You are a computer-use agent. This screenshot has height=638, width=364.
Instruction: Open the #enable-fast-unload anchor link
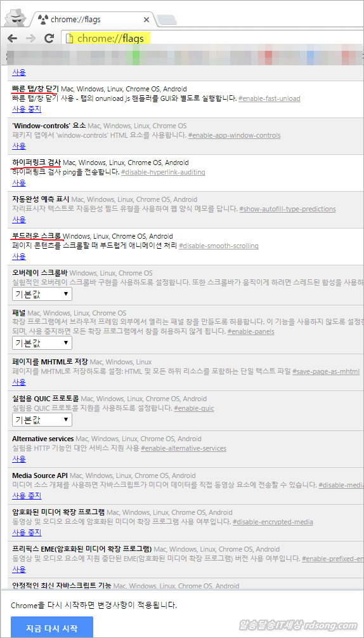(x=269, y=98)
